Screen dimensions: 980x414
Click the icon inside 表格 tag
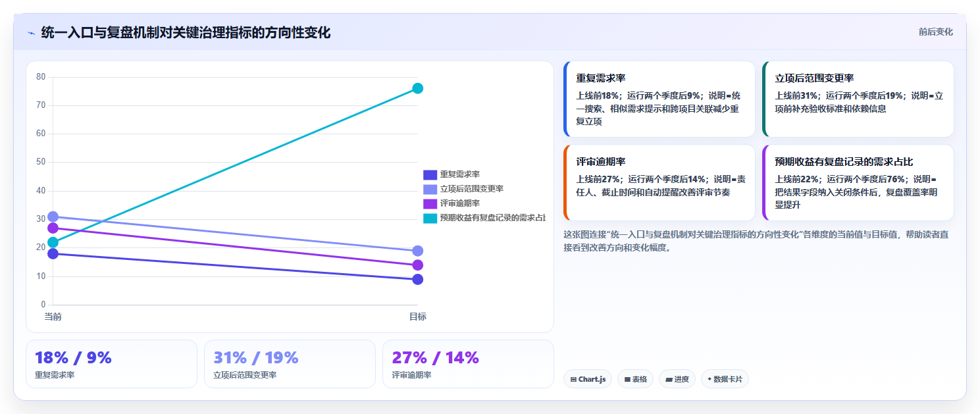tap(627, 380)
